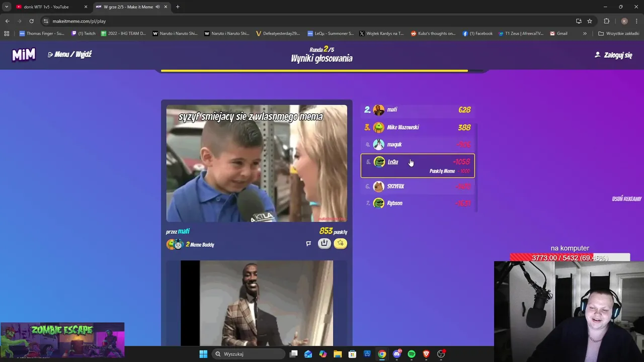This screenshot has height=362, width=644.
Task: Open Microsoft Store on taskbar
Action: (353, 354)
